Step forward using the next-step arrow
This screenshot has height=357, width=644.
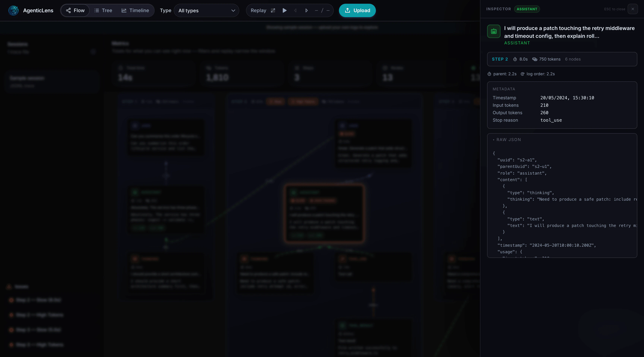point(306,10)
